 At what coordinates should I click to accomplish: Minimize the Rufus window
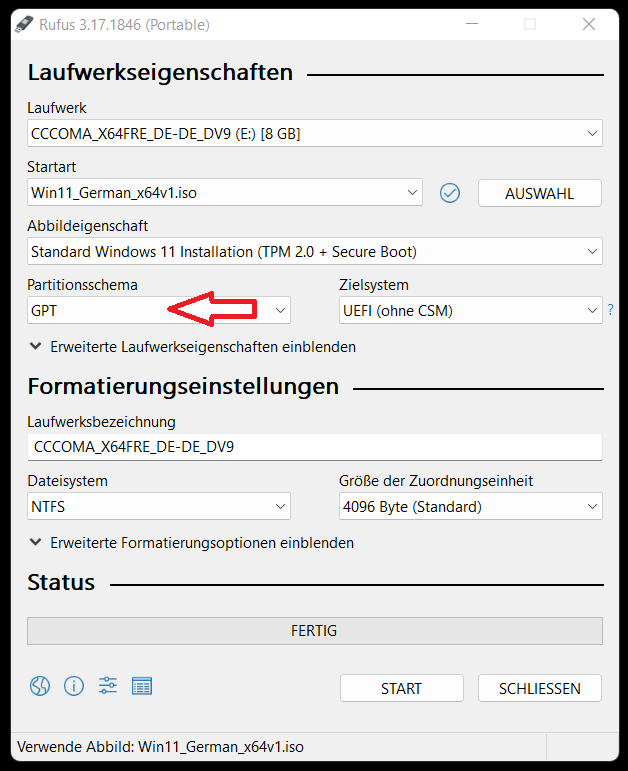[x=472, y=24]
